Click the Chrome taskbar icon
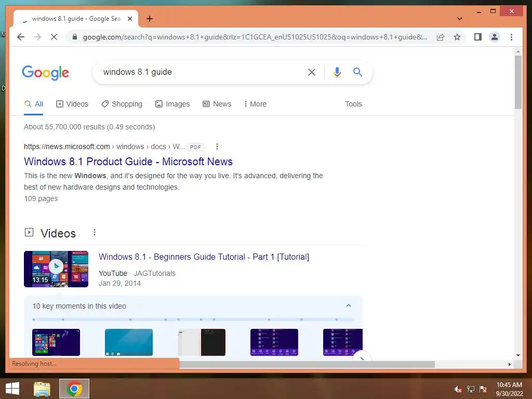Screen dimensions: 532x399 pyautogui.click(x=74, y=389)
